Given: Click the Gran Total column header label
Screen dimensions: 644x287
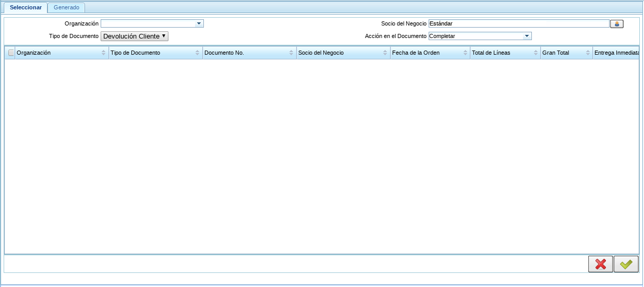Looking at the screenshot, I should tap(556, 53).
